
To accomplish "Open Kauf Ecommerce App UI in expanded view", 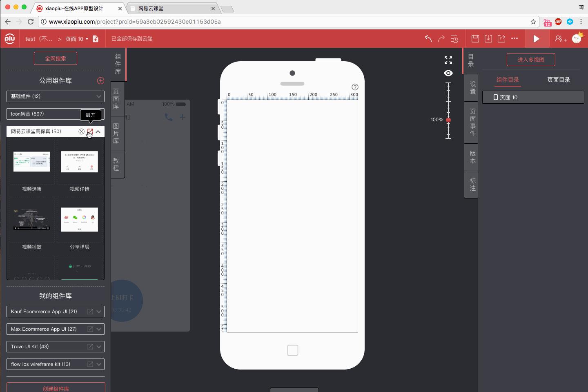I will [x=90, y=312].
